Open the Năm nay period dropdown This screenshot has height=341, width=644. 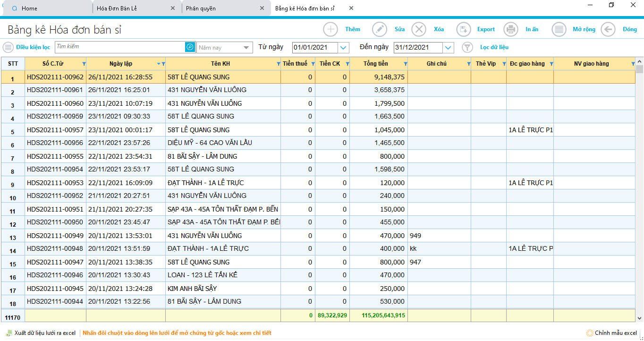click(x=246, y=47)
